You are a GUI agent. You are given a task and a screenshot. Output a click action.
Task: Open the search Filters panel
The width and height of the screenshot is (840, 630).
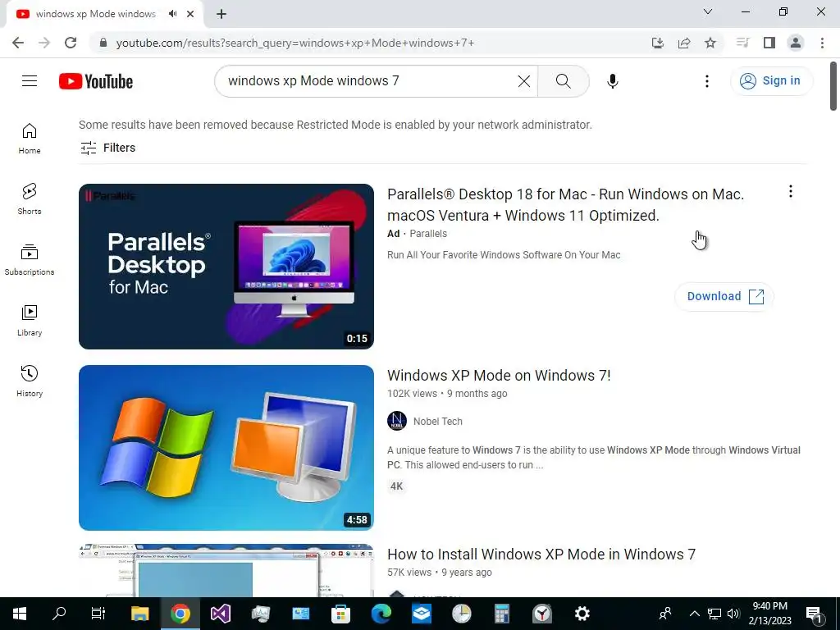coord(107,148)
